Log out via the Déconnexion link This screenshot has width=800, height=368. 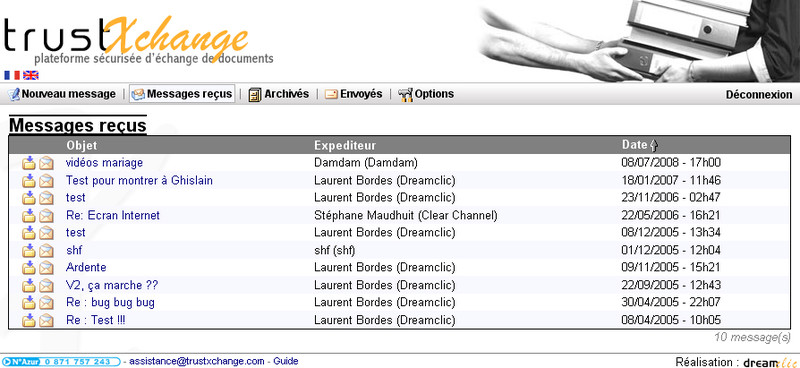click(x=759, y=95)
